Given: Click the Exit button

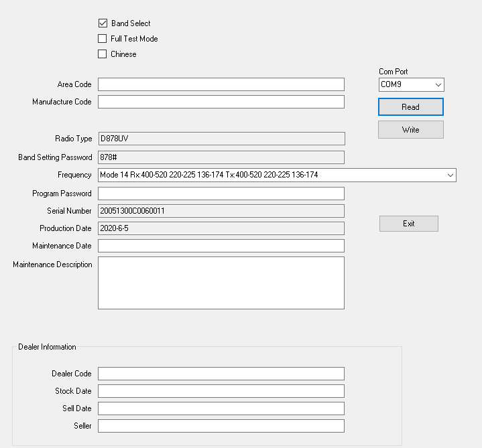Looking at the screenshot, I should [408, 224].
